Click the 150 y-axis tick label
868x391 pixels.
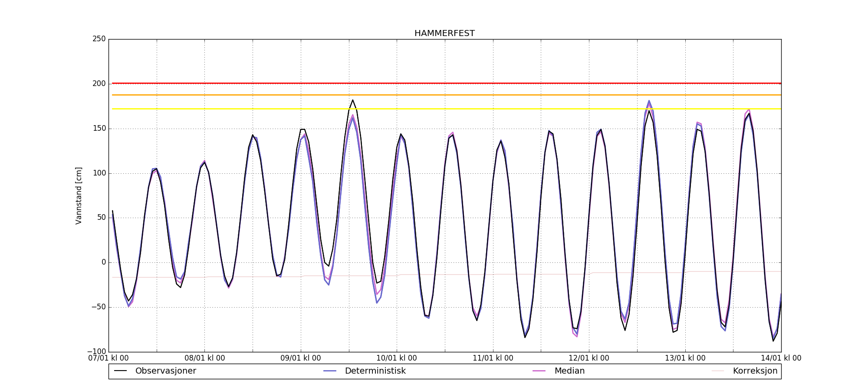[99, 129]
